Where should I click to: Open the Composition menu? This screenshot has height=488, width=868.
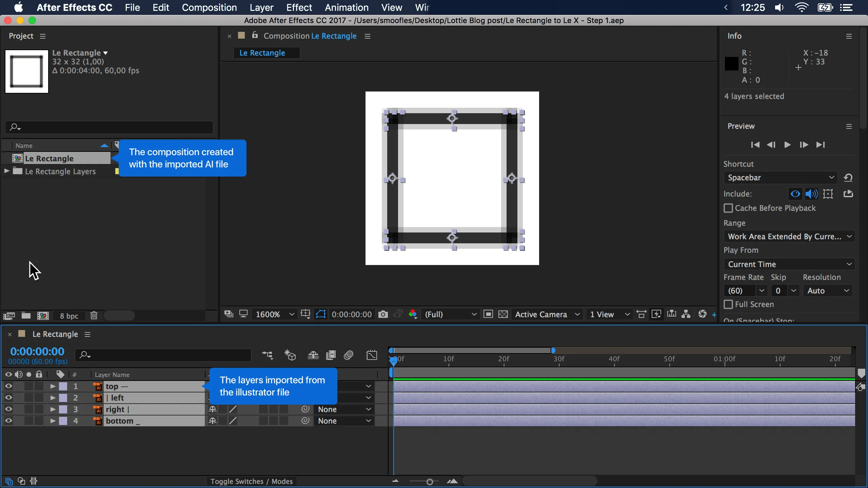pos(209,7)
